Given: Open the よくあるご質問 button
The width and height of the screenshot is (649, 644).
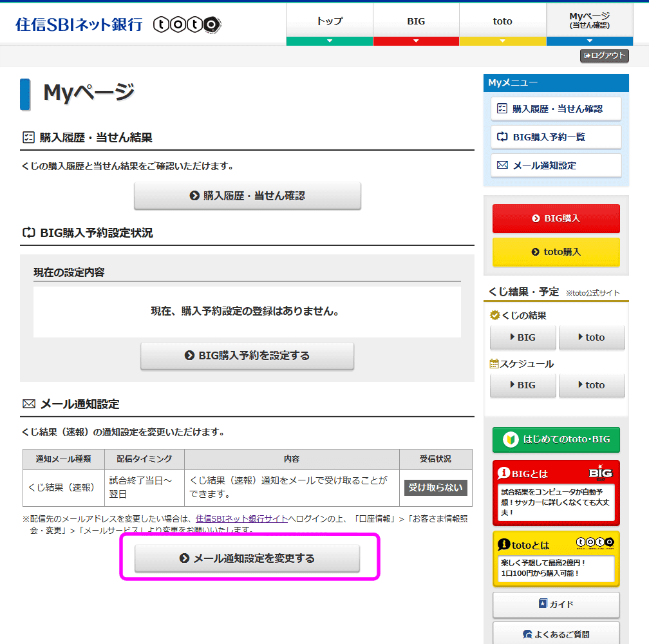Looking at the screenshot, I should click(x=556, y=634).
